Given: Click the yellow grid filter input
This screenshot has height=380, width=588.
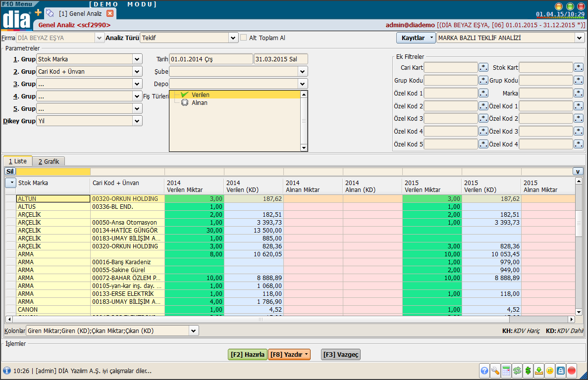Looking at the screenshot, I should 53,172.
